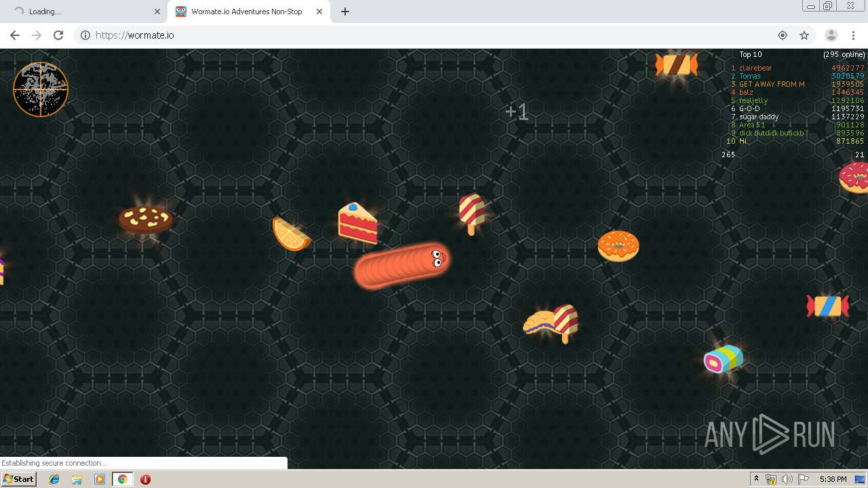This screenshot has width=868, height=488.
Task: Reload the current page
Action: tap(58, 35)
